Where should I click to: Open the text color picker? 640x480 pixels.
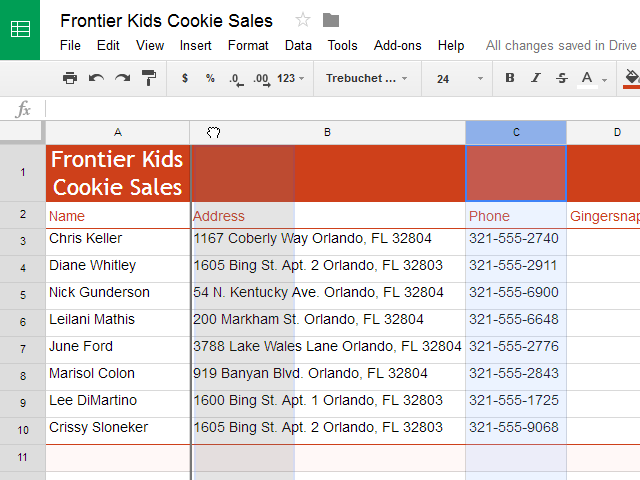pyautogui.click(x=591, y=78)
